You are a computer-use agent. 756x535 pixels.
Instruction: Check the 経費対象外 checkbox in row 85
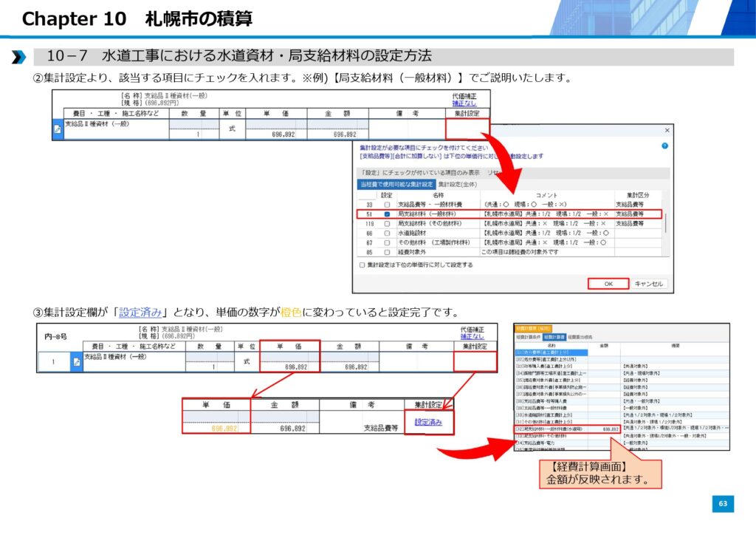[x=387, y=252]
